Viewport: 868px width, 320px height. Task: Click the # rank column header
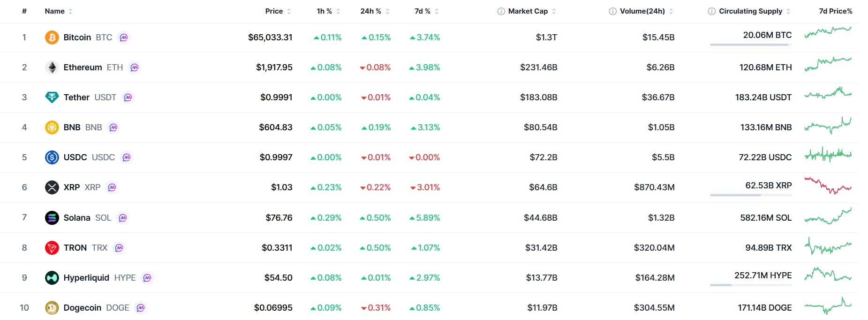24,11
